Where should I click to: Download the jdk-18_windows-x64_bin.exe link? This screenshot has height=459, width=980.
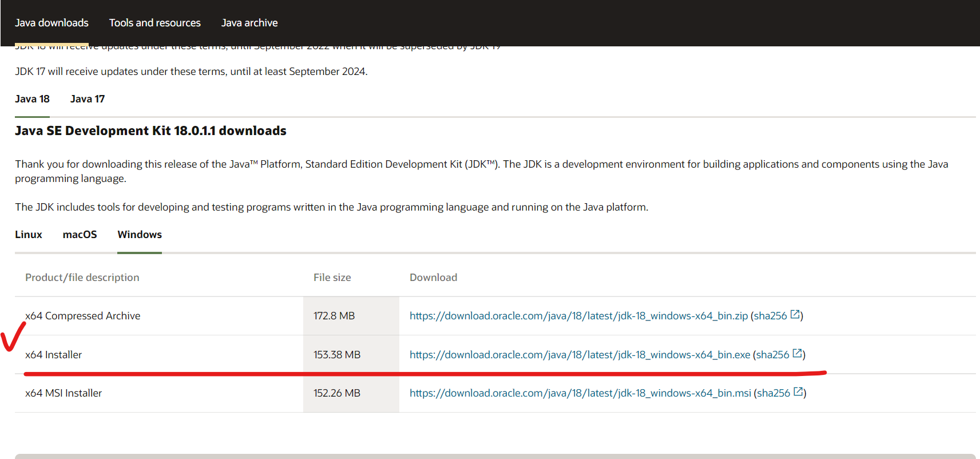[580, 355]
